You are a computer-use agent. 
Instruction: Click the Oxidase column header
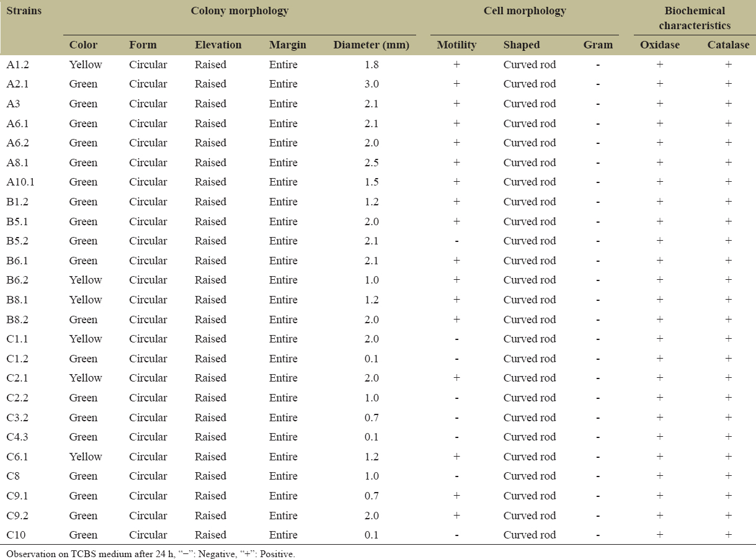click(660, 45)
